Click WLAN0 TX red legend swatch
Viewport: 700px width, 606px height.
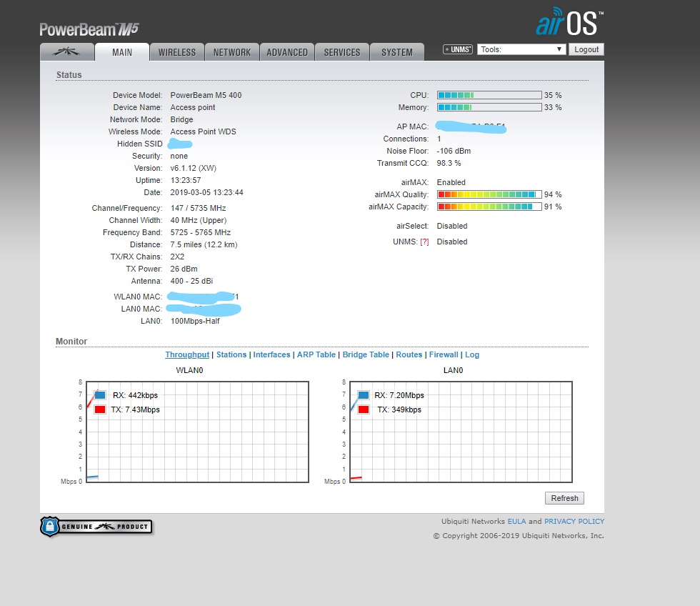[100, 409]
